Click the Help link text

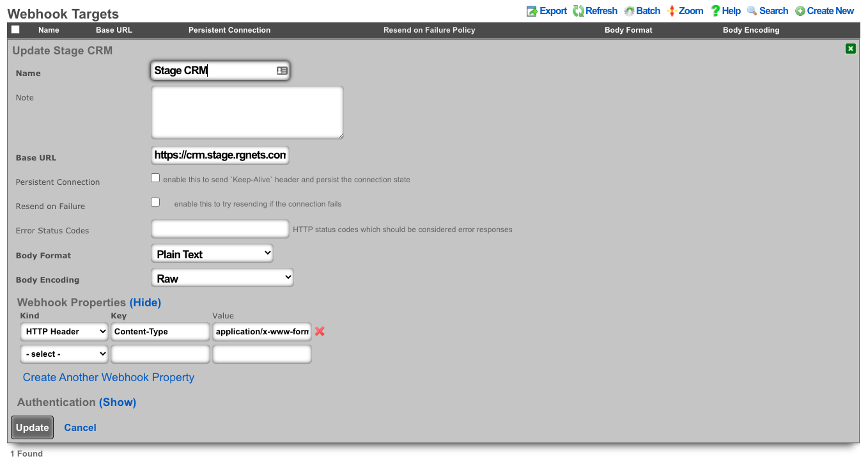click(731, 11)
